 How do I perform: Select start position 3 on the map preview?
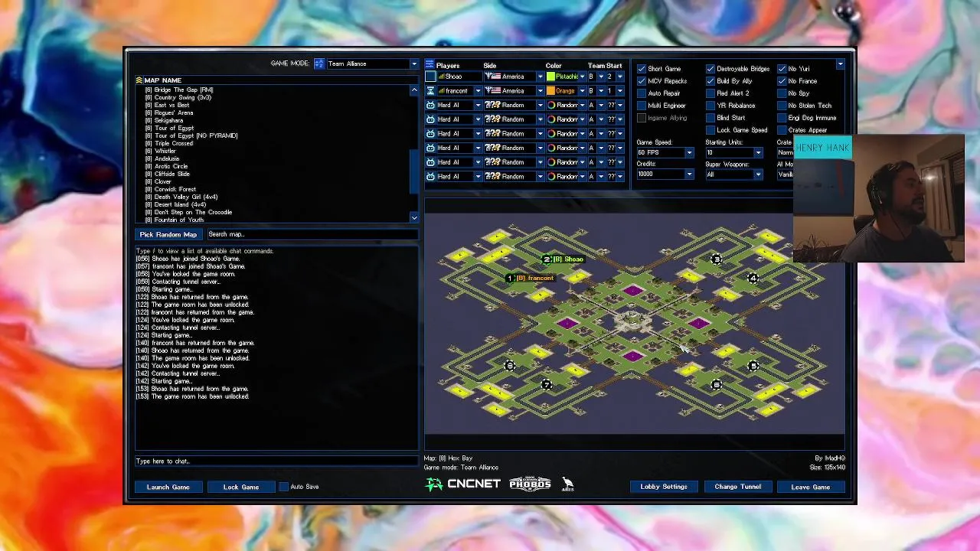point(716,259)
